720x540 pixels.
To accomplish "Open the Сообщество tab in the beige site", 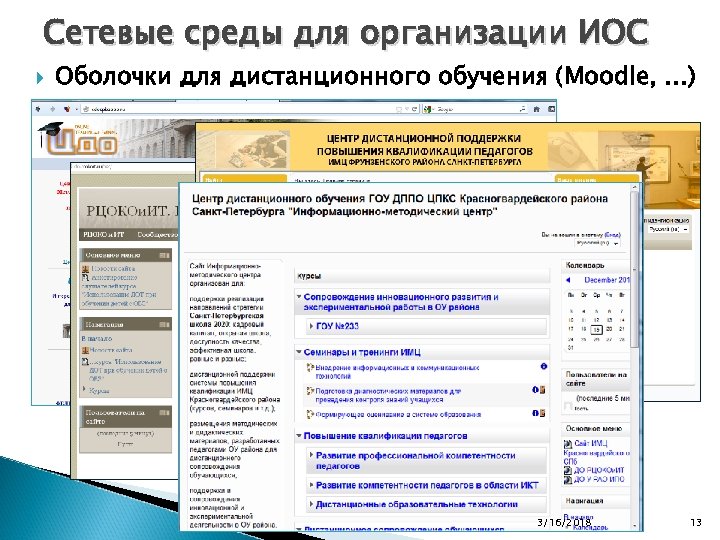I will [x=158, y=235].
